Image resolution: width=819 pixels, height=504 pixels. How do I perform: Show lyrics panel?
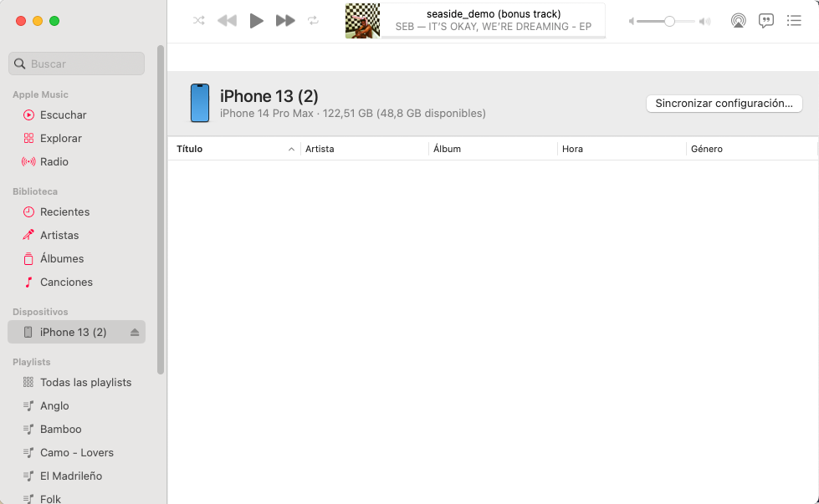[765, 21]
